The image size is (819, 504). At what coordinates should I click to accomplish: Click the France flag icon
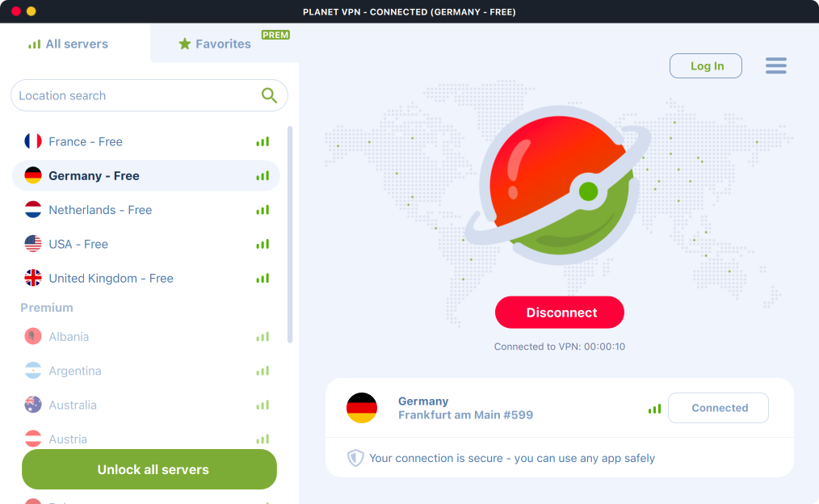33,141
